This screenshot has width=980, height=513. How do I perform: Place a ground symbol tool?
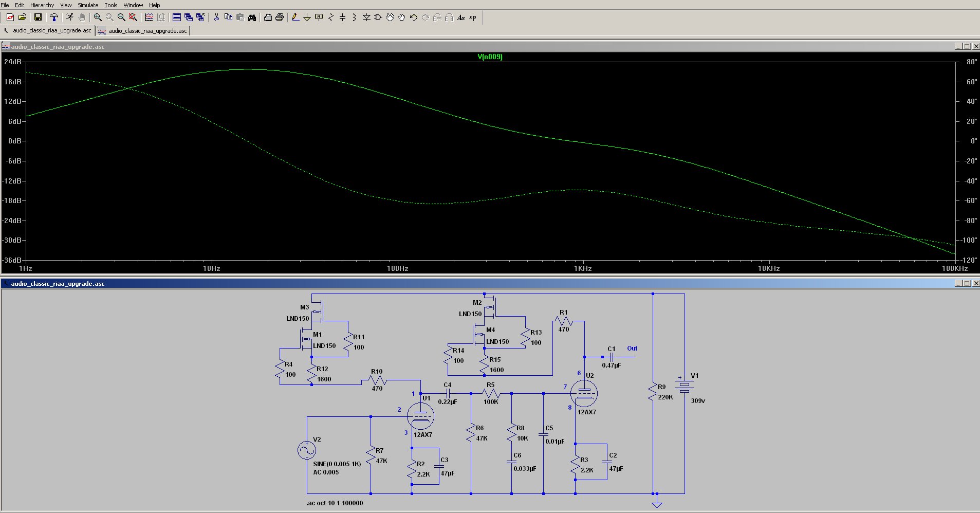click(x=307, y=17)
